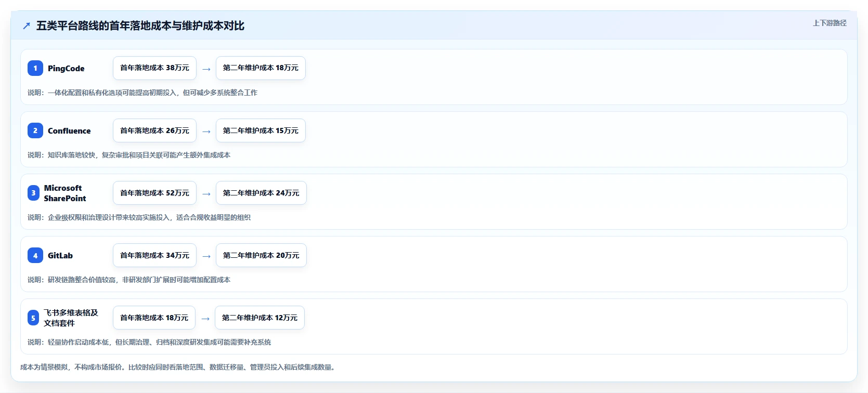Click the 飞书 note about 轻量协作启动成本低
Viewport: 868px width, 393px height.
click(x=149, y=342)
